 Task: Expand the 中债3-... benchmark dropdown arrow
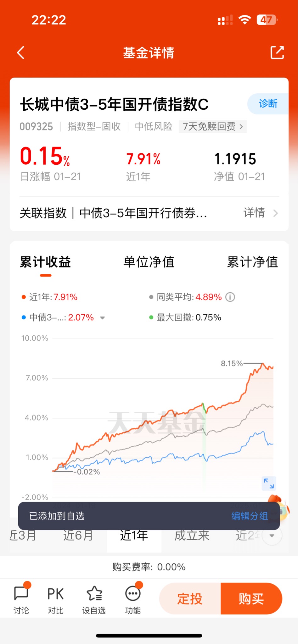tap(102, 318)
